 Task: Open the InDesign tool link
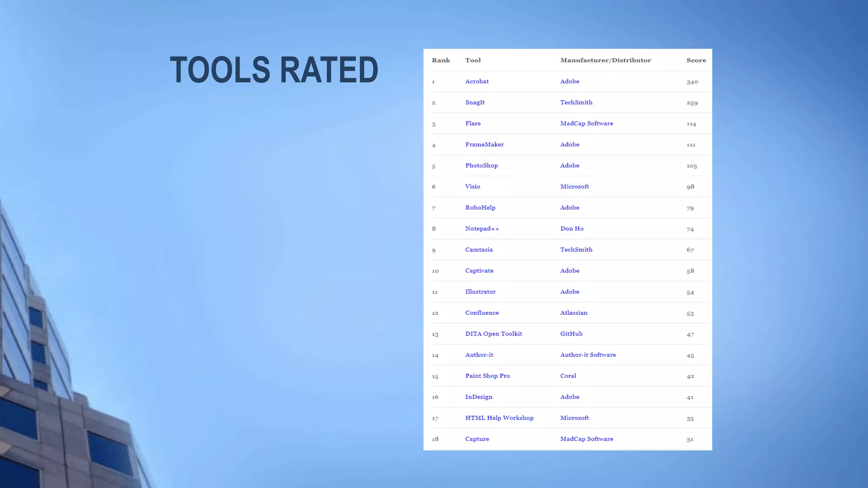pyautogui.click(x=479, y=397)
